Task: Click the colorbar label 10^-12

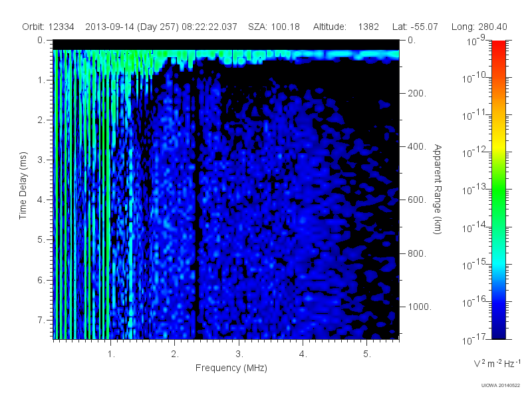Action: pyautogui.click(x=474, y=152)
